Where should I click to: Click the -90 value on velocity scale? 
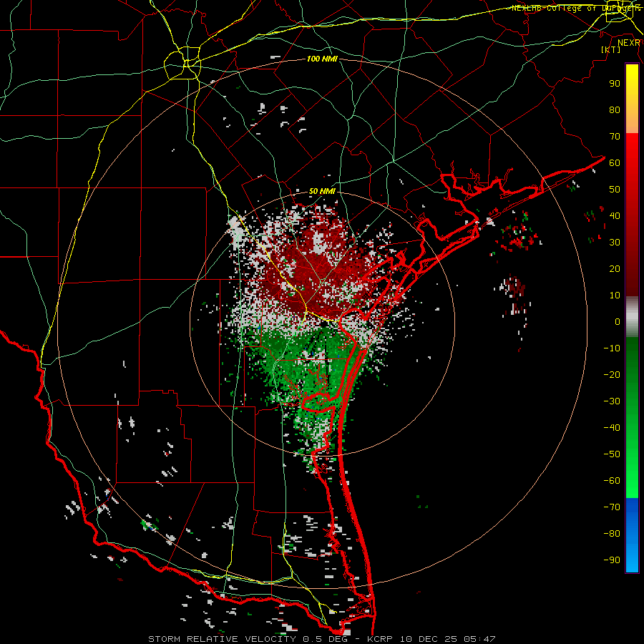click(x=612, y=560)
